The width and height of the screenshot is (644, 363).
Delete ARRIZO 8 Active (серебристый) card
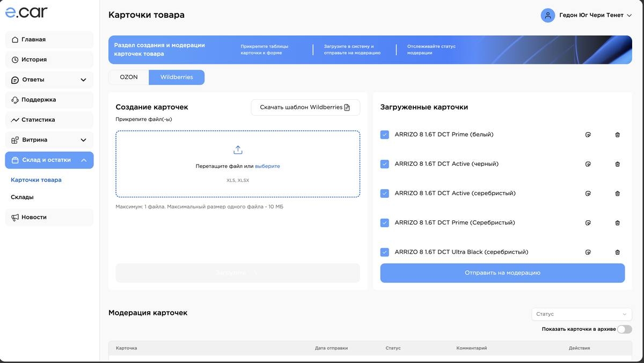[x=617, y=194]
